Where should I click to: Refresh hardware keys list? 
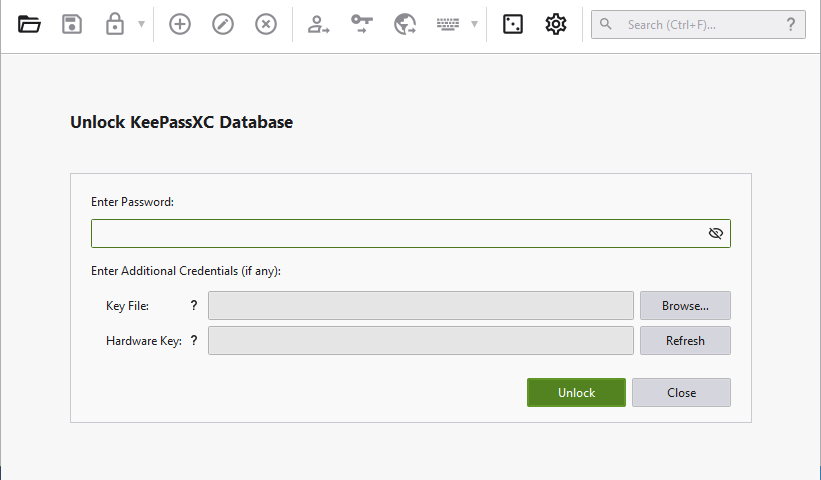tap(685, 341)
